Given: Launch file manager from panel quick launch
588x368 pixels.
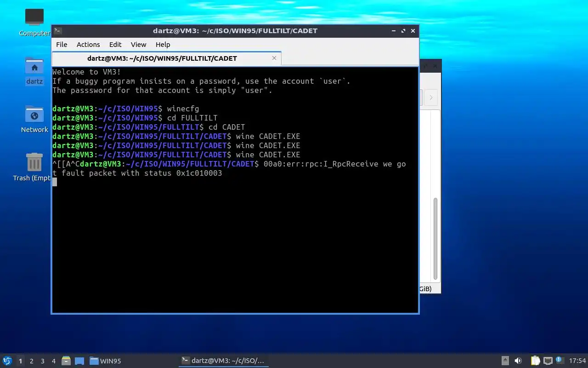Looking at the screenshot, I should click(x=66, y=361).
